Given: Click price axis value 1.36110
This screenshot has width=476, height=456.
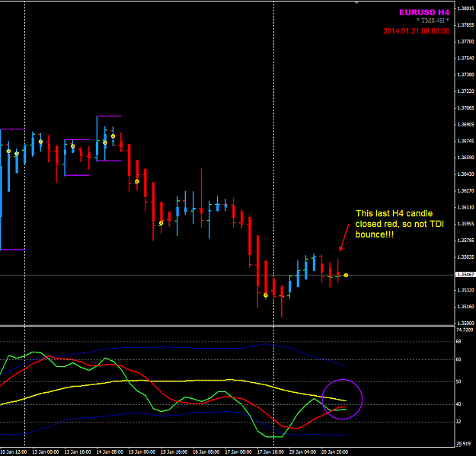Looking at the screenshot, I should [x=465, y=207].
